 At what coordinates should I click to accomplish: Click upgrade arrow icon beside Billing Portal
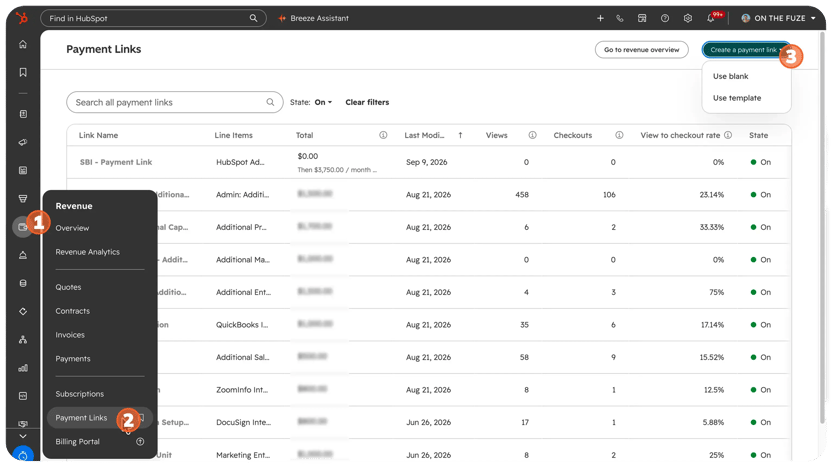click(x=140, y=442)
